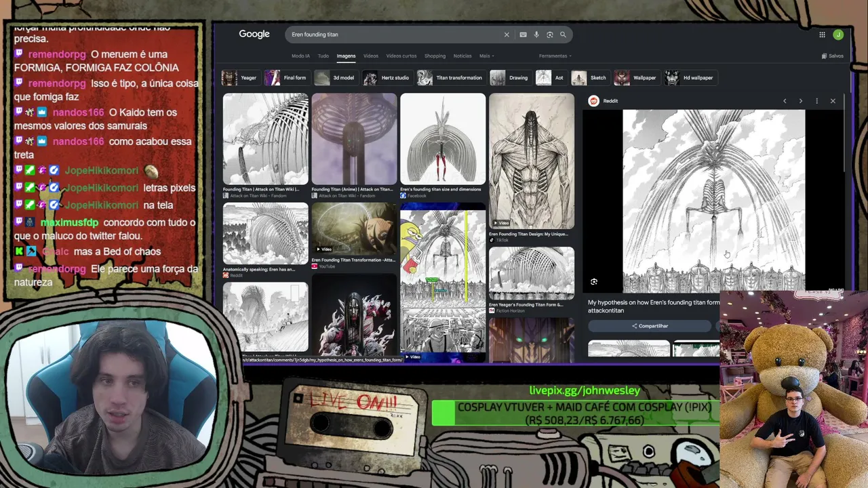This screenshot has width=868, height=488.
Task: Open the Google account avatar menu
Action: 838,35
